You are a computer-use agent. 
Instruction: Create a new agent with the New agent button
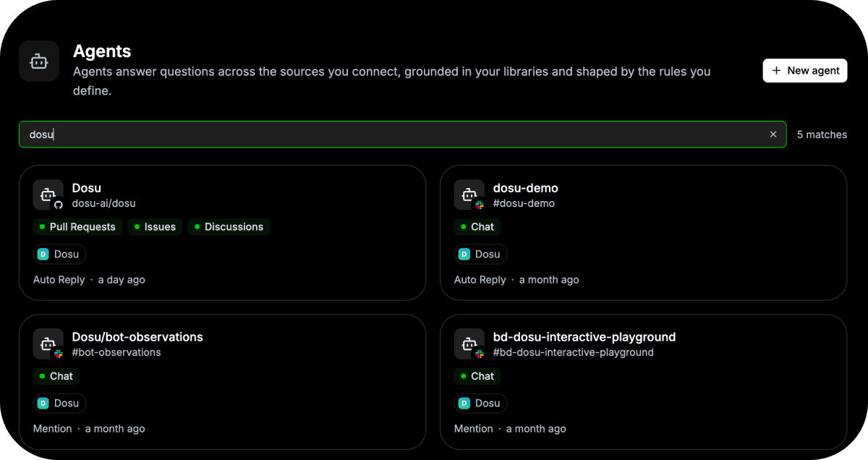pyautogui.click(x=805, y=70)
